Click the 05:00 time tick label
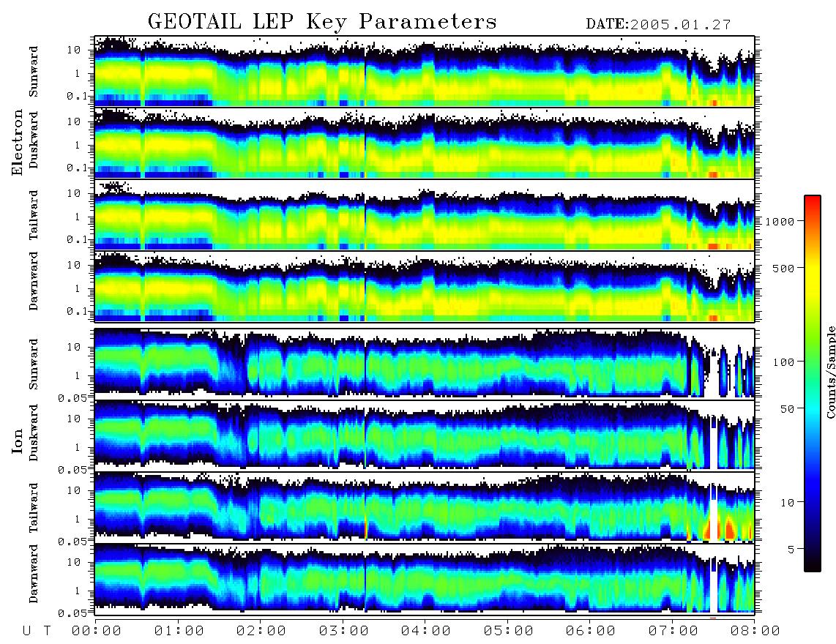Viewport: 836px width, 644px height. [x=509, y=631]
